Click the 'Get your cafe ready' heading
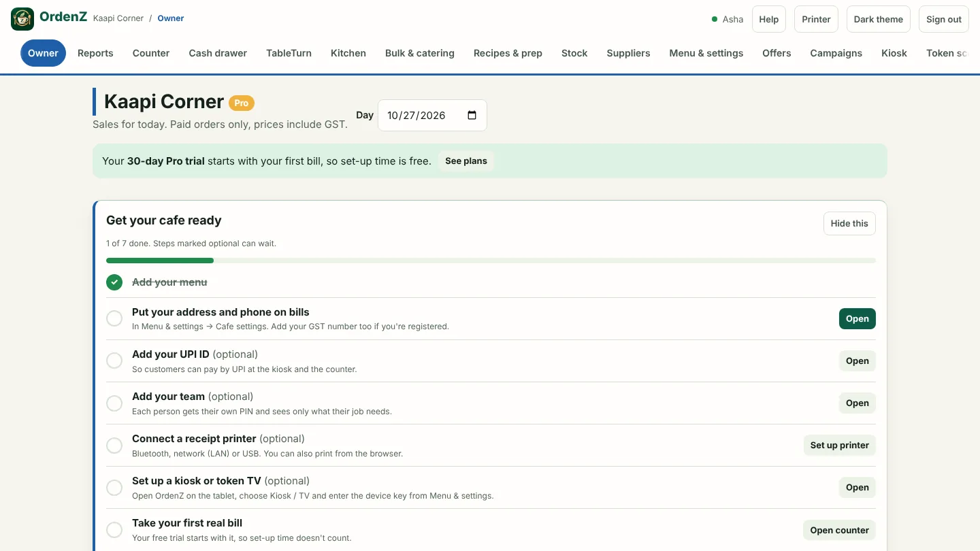The width and height of the screenshot is (980, 551). click(x=164, y=220)
